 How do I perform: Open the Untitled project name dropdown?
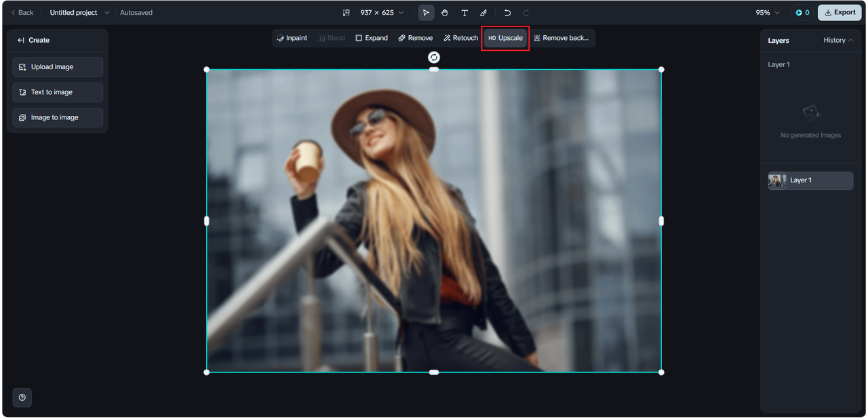click(x=79, y=12)
